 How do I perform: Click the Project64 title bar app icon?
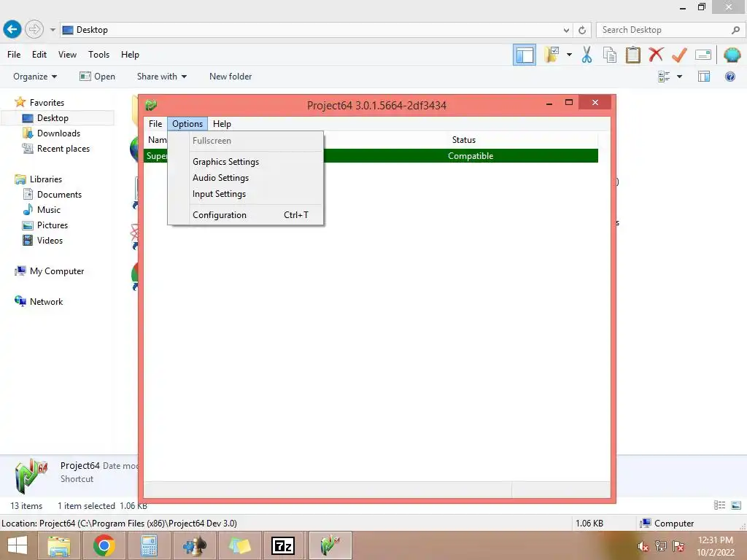tap(152, 105)
